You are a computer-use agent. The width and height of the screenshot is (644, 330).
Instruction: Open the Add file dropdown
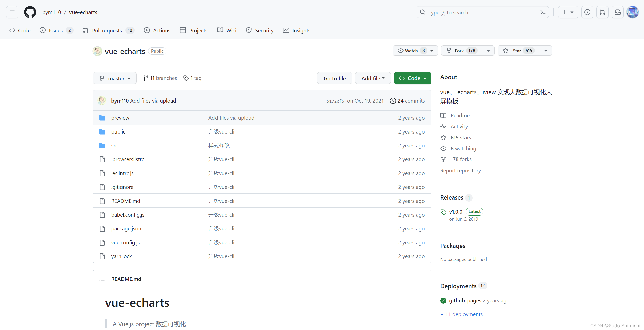[373, 78]
